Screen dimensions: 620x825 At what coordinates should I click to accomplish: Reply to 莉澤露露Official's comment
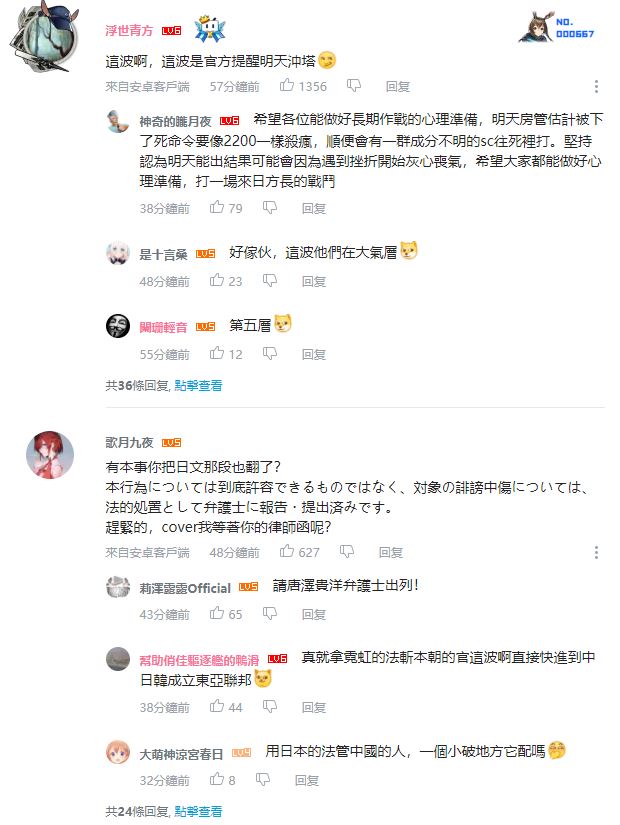[x=314, y=614]
